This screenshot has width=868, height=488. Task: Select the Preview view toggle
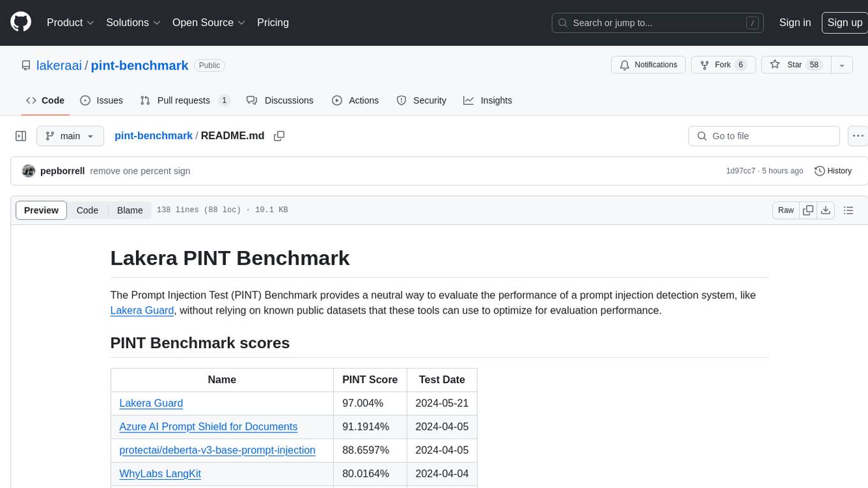point(41,210)
